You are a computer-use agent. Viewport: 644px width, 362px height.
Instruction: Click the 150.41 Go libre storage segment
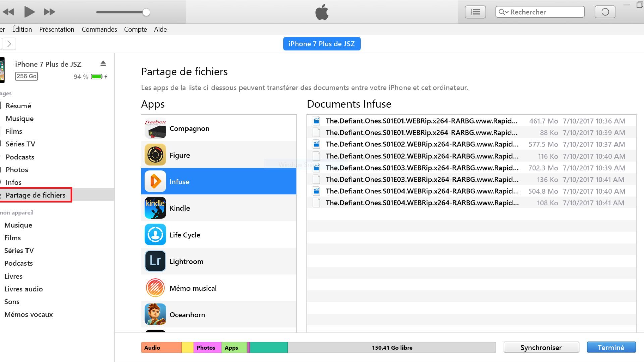[392, 348]
